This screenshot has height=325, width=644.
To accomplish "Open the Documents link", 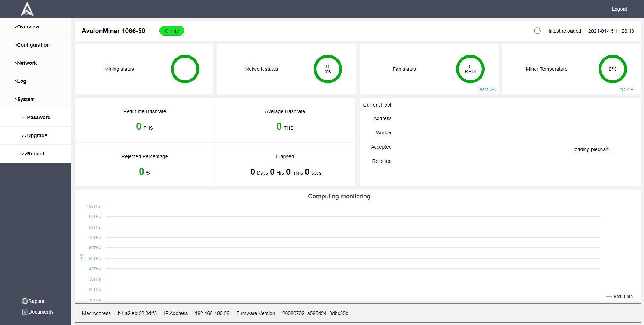I will pos(41,312).
